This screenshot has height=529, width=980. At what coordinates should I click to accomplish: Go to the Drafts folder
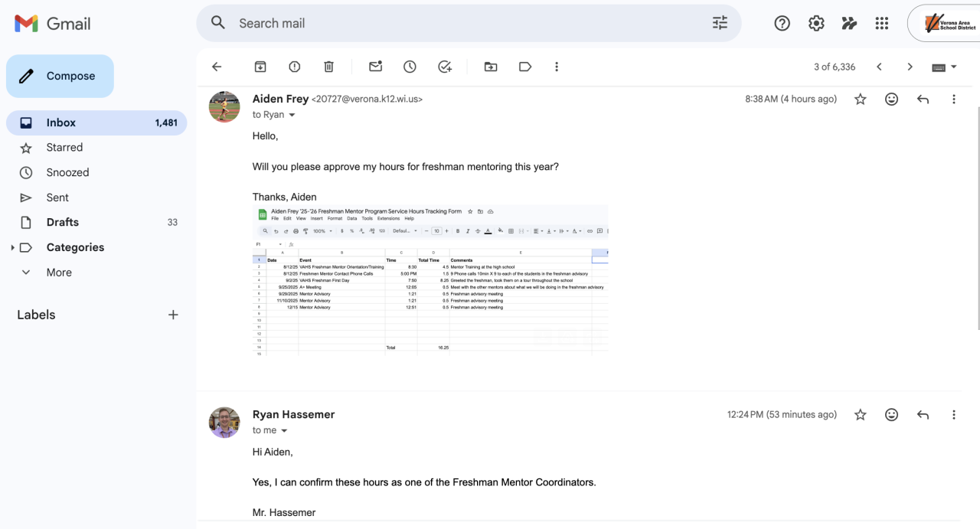pos(63,222)
